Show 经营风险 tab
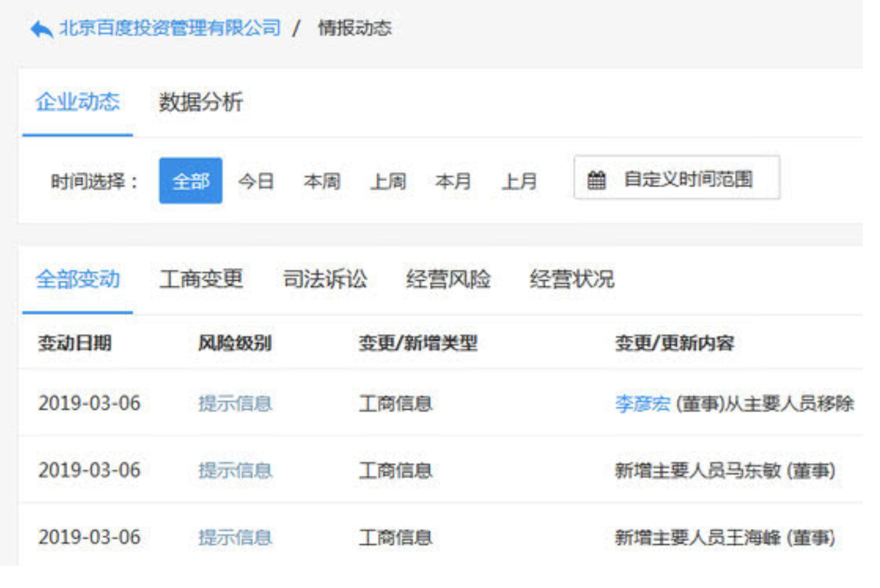This screenshot has height=588, width=880. pyautogui.click(x=448, y=279)
